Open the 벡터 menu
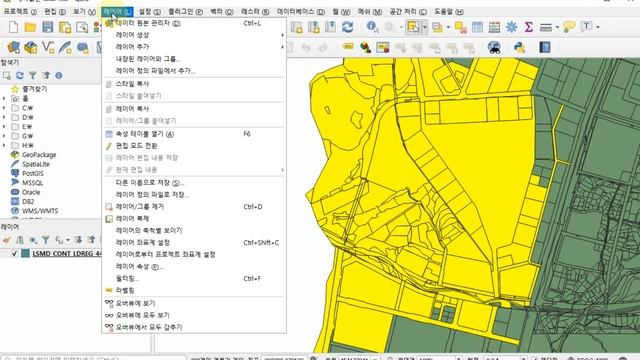Viewport: 640px width, 360px height. (222, 12)
